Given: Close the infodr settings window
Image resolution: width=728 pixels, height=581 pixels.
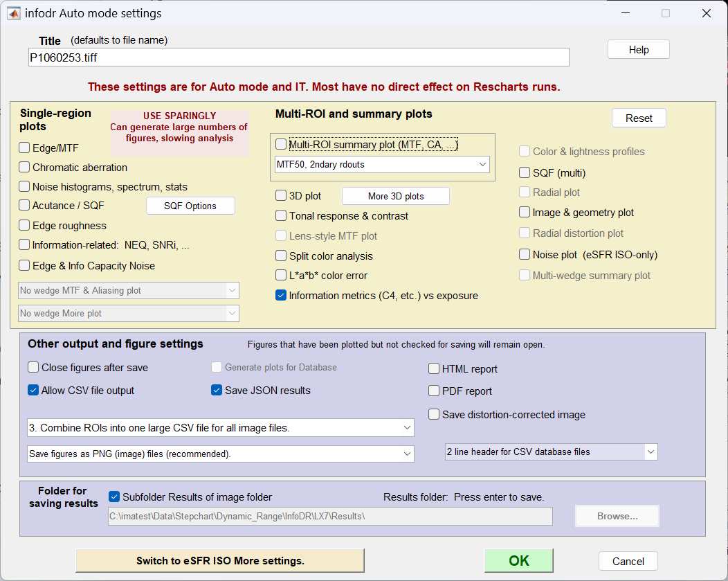Looking at the screenshot, I should [x=706, y=13].
